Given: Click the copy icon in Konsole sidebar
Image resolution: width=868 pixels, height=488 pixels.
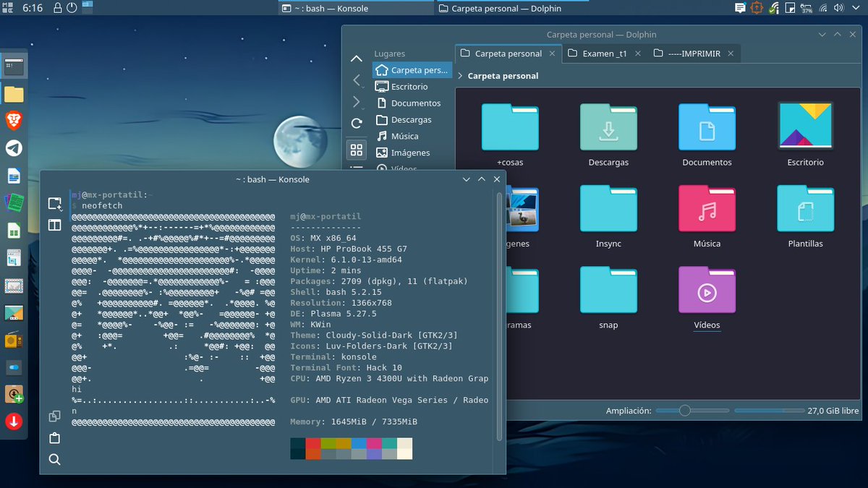Looking at the screenshot, I should click(x=54, y=416).
